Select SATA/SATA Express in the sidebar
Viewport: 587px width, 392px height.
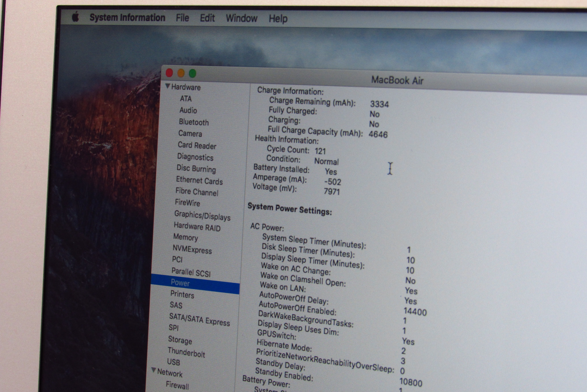199,319
